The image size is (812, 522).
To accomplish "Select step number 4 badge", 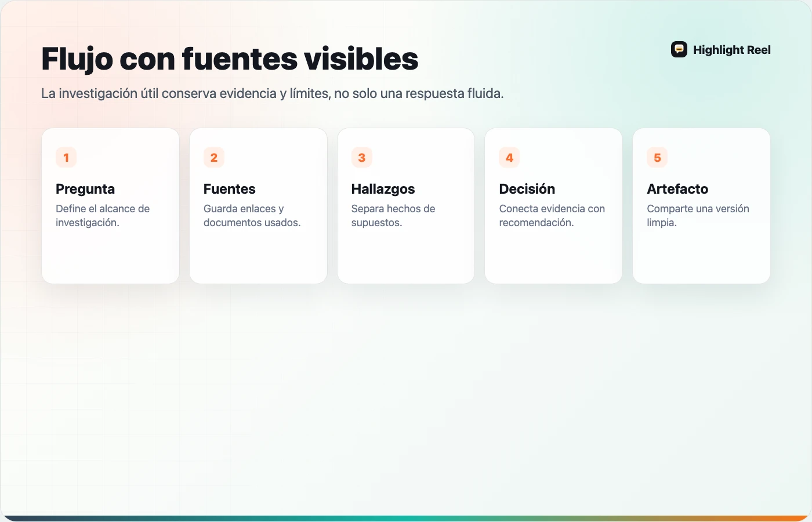I will point(509,157).
